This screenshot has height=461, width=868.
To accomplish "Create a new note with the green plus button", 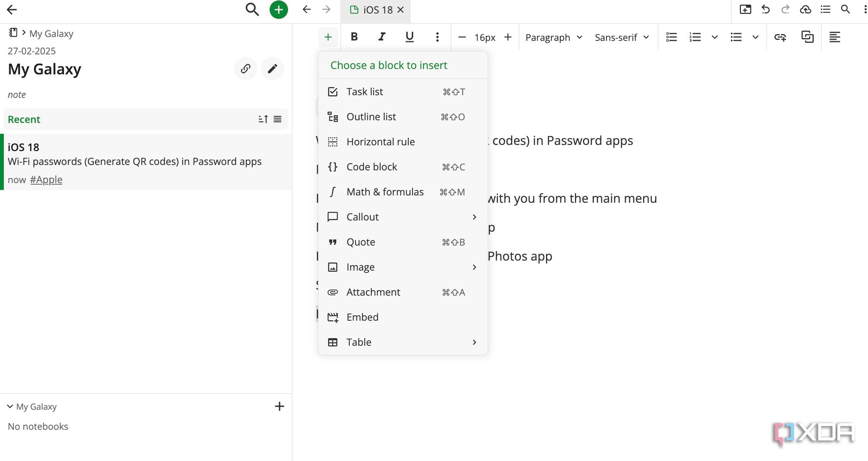I will pyautogui.click(x=279, y=10).
